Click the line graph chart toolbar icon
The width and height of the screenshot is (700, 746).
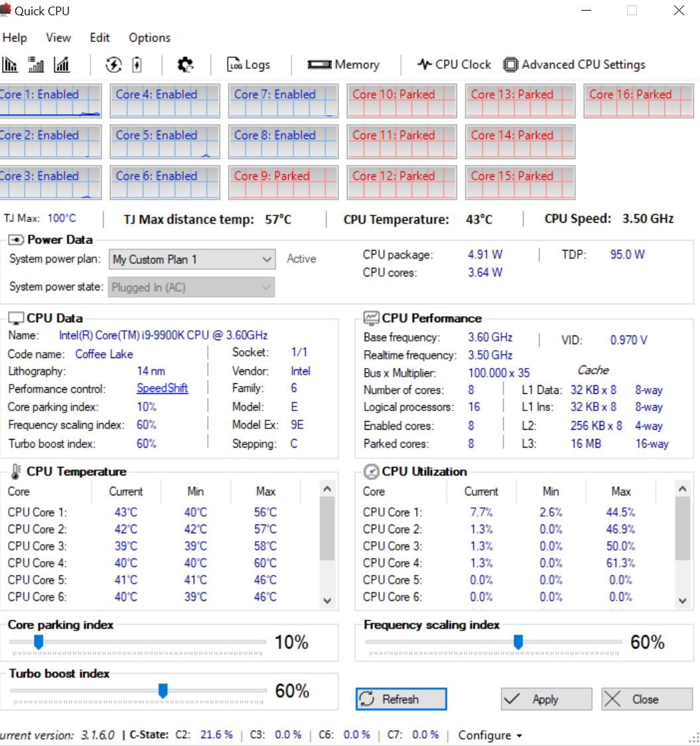62,64
